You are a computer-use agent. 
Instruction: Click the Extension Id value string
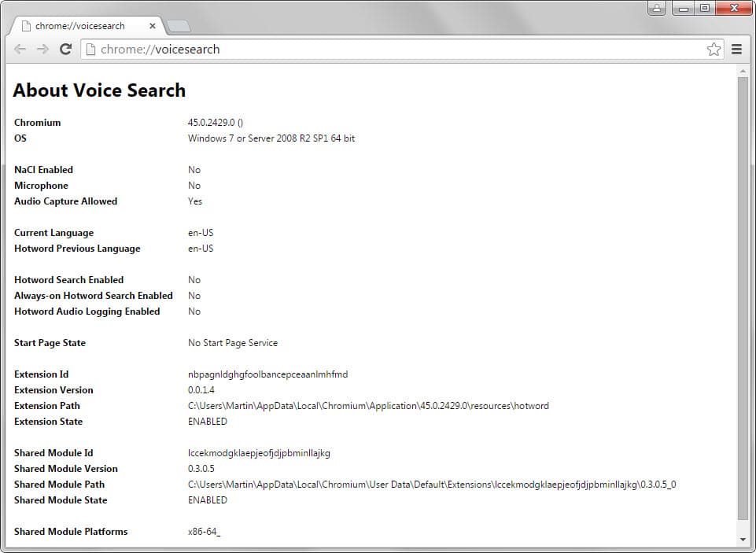(267, 374)
